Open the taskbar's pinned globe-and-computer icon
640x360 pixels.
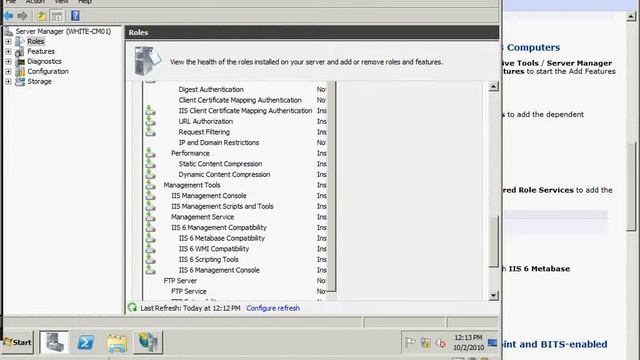pyautogui.click(x=148, y=342)
